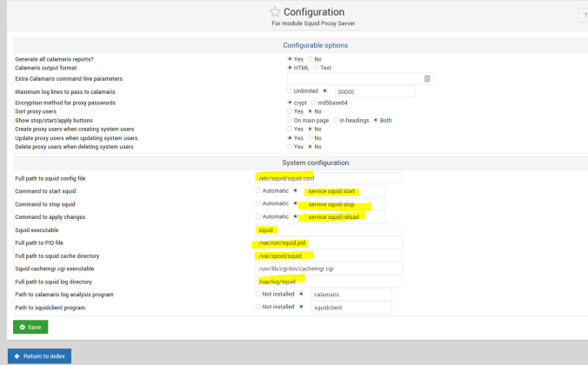The image size is (588, 365).
Task: Click the Extra Calamaris command-line parameters field
Action: pos(360,79)
